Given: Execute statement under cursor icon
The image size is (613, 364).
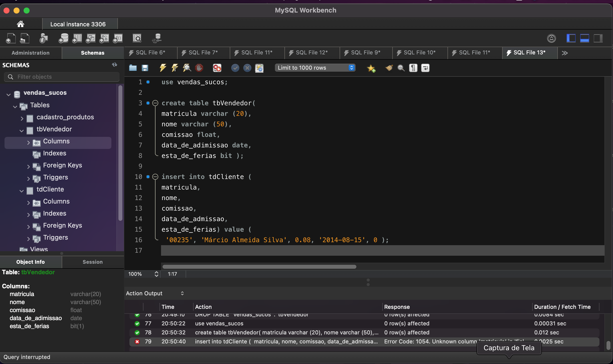Looking at the screenshot, I should click(x=175, y=68).
